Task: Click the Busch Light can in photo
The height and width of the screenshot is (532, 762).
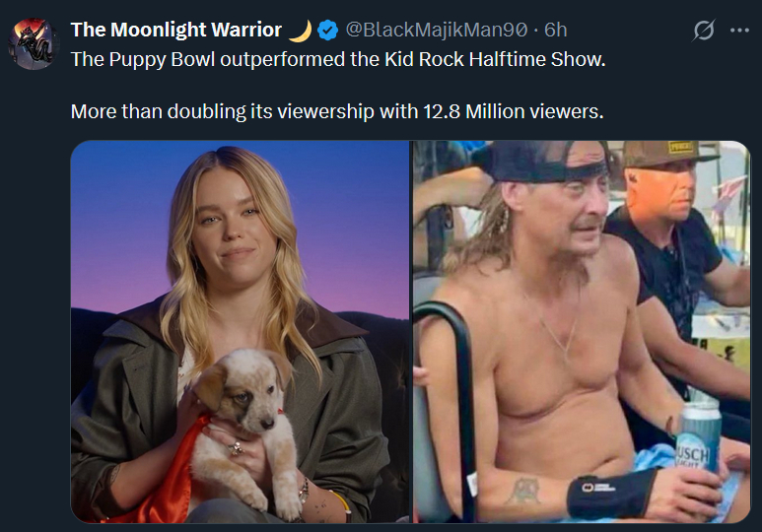Action: [698, 439]
